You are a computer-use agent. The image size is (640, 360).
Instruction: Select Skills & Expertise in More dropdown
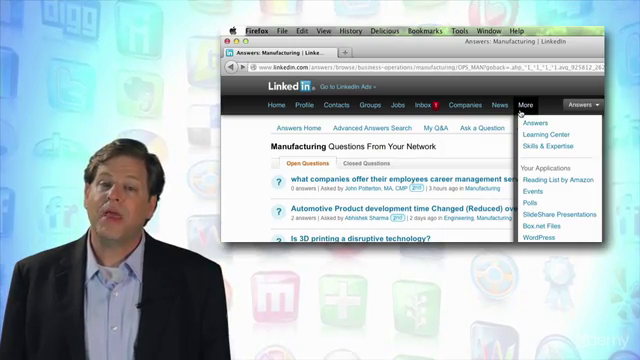(x=548, y=146)
